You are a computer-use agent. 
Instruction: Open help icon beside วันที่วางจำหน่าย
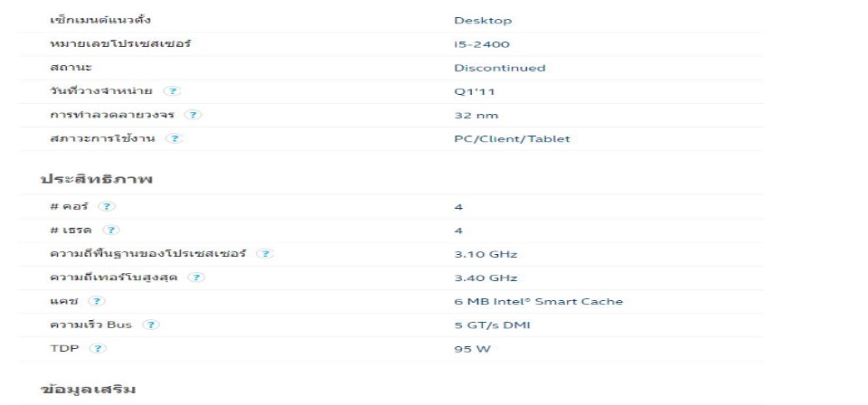tap(174, 91)
